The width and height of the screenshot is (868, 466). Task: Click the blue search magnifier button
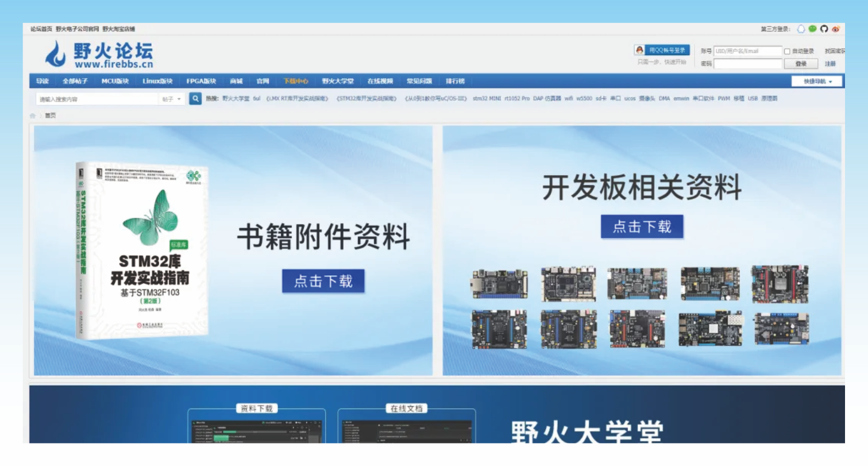click(195, 99)
